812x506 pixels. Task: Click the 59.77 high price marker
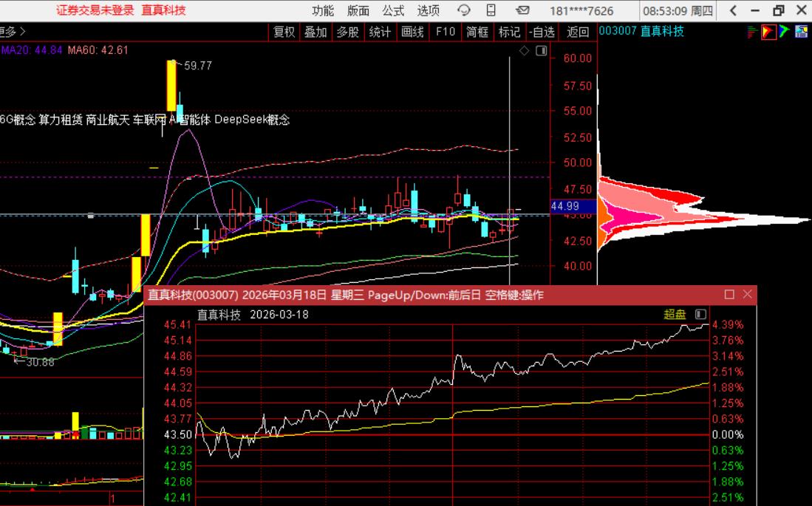point(198,66)
